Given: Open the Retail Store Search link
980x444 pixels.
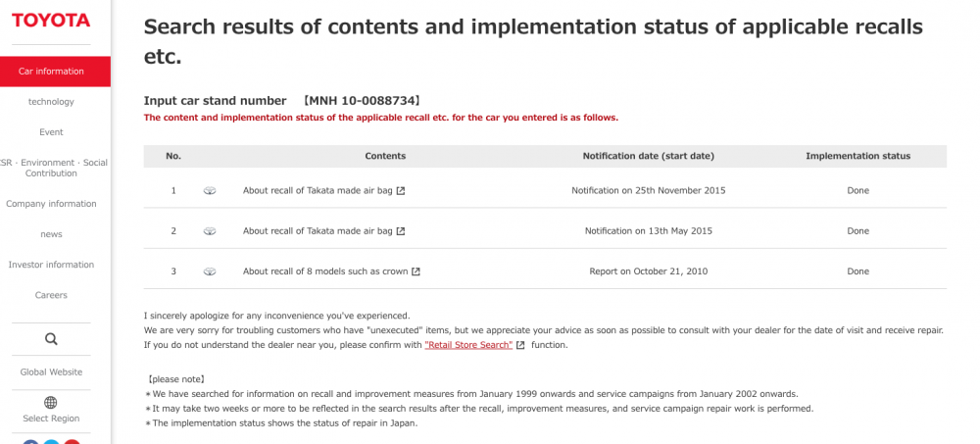Looking at the screenshot, I should point(468,345).
